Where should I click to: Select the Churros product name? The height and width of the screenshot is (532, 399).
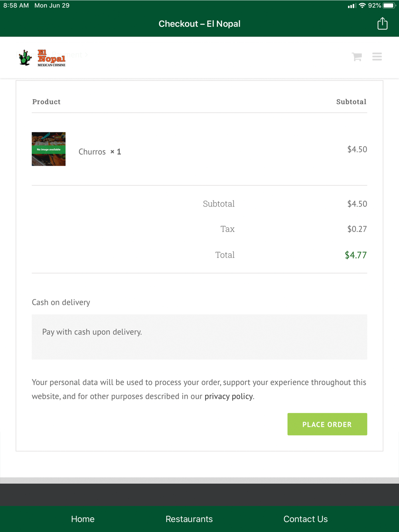click(92, 152)
